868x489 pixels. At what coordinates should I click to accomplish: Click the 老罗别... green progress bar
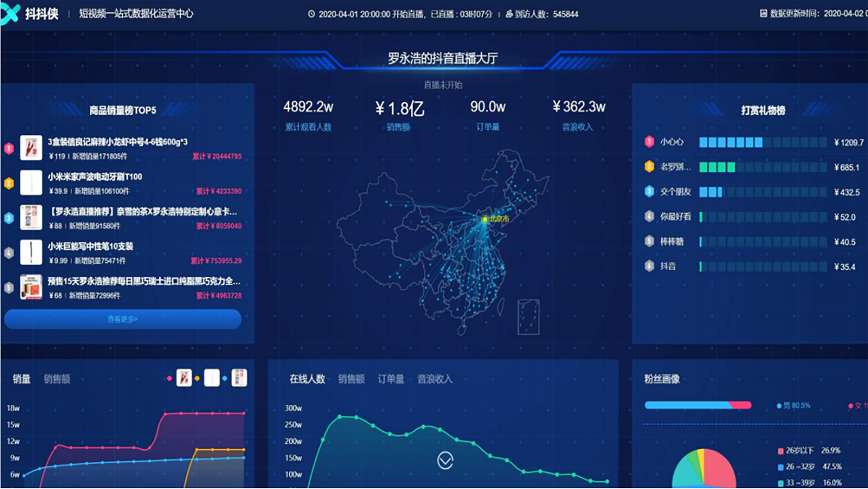pos(763,167)
